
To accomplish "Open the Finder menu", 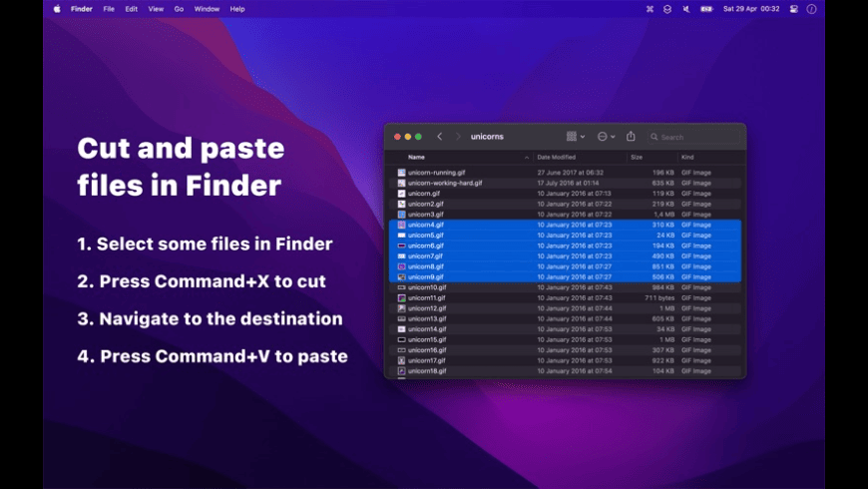I will point(82,9).
